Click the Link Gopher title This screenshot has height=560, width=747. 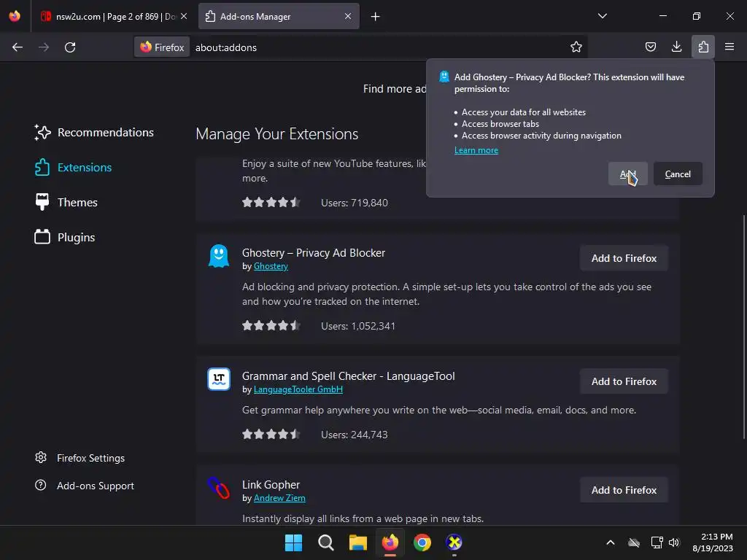pyautogui.click(x=271, y=485)
